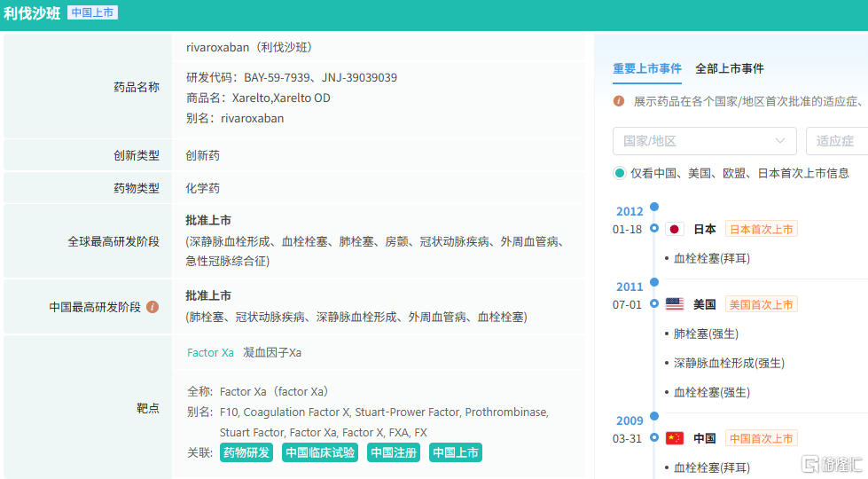Click 肺栓塞(强生) indication entry

[706, 334]
